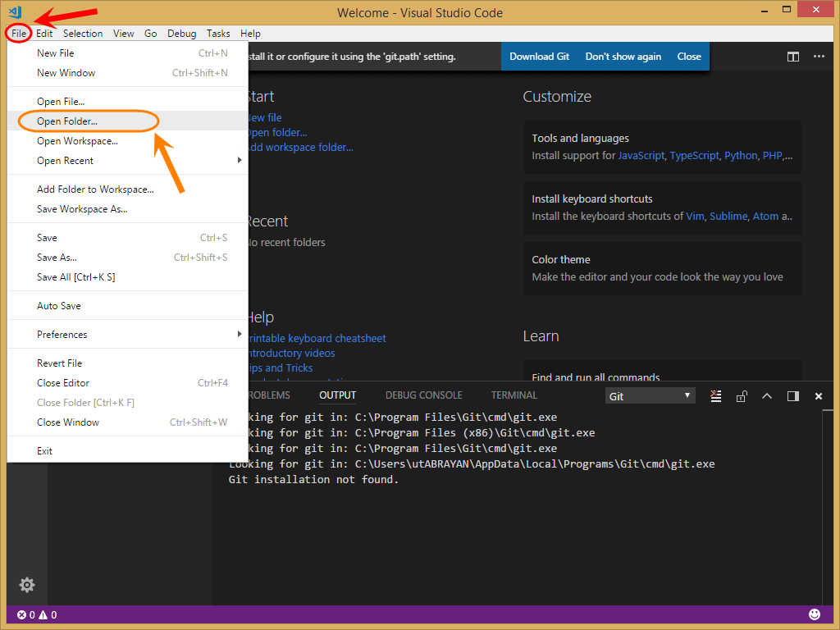Click the TypeScript language link
The width and height of the screenshot is (840, 630).
694,155
